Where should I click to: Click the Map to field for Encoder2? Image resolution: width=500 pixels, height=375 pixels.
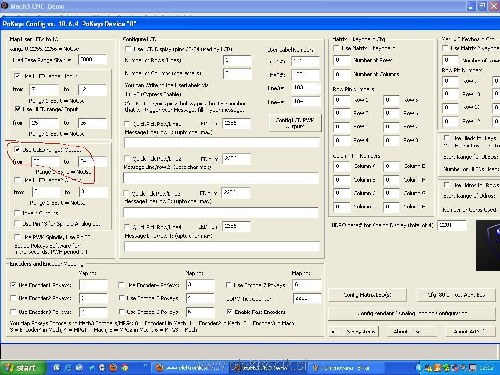click(x=93, y=298)
